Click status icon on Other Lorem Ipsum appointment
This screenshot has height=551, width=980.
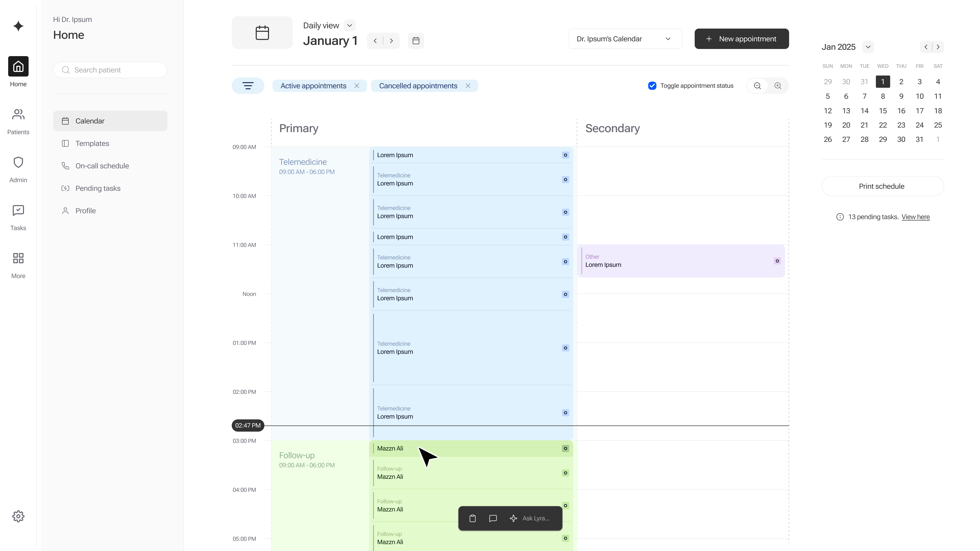(x=777, y=261)
